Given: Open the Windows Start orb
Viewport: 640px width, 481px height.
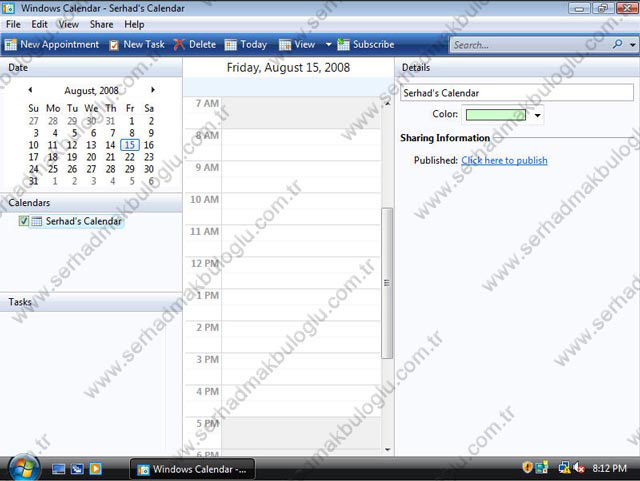Looking at the screenshot, I should [x=24, y=468].
